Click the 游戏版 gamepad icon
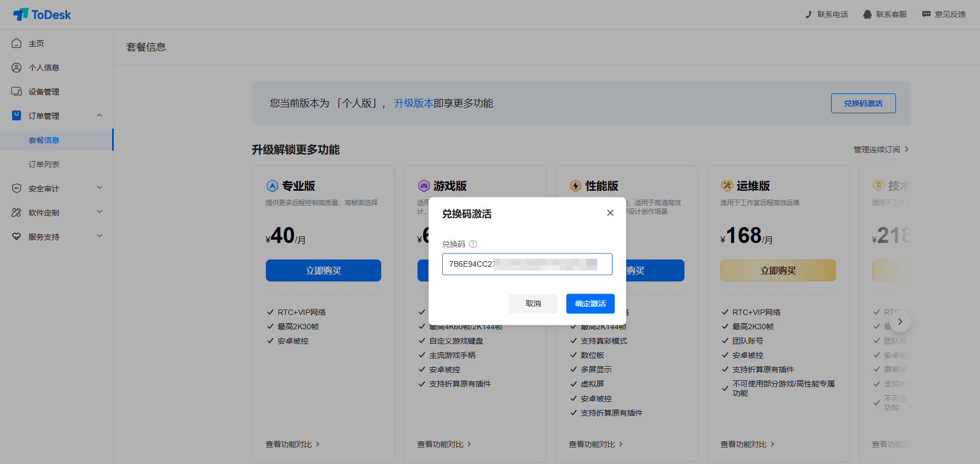The width and height of the screenshot is (980, 464). click(424, 186)
